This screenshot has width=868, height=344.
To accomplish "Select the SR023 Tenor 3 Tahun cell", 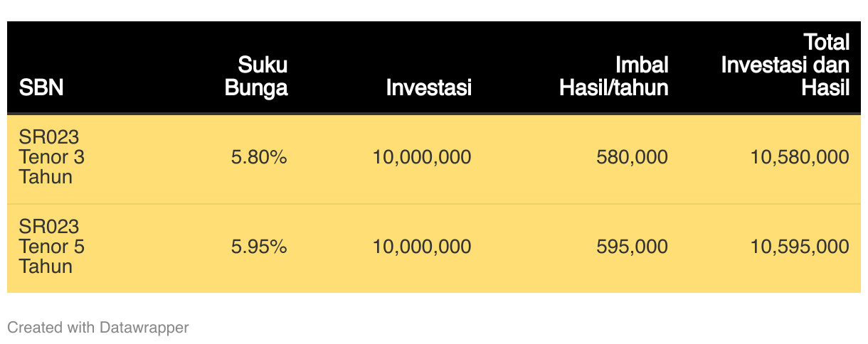I will (x=52, y=156).
